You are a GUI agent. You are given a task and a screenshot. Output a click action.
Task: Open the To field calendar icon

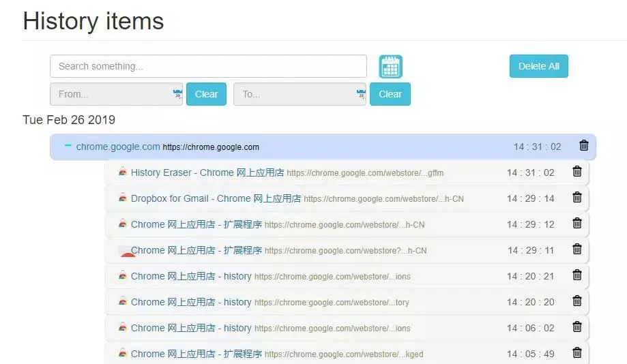tap(361, 94)
